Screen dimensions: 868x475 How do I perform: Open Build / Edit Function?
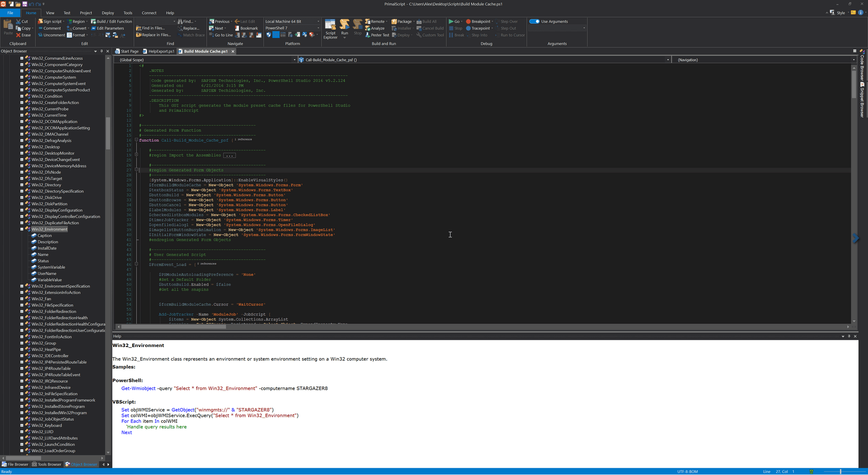(111, 22)
